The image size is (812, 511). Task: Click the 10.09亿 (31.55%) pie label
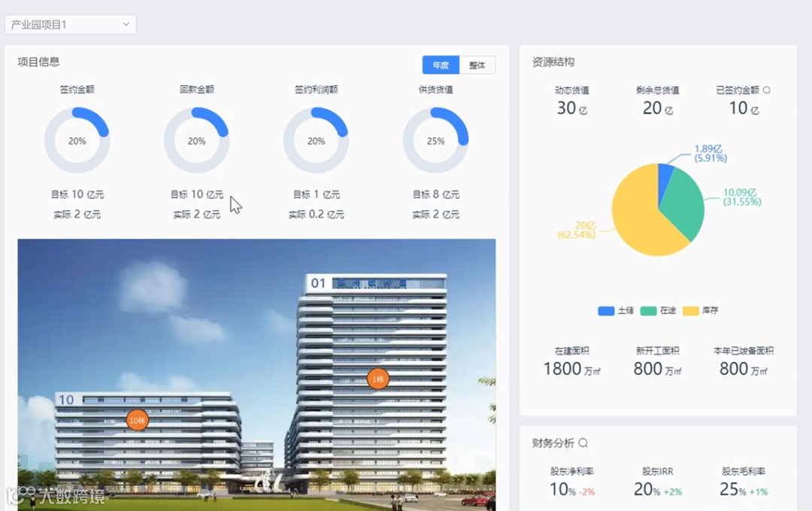pyautogui.click(x=742, y=197)
